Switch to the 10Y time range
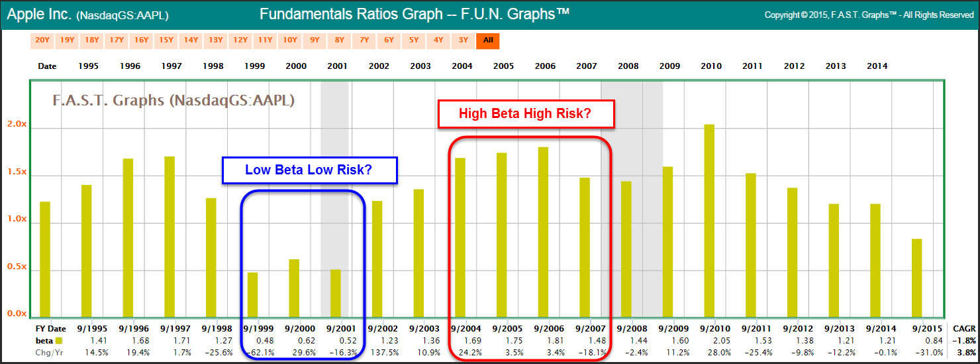Viewport: 980px width, 364px height. 290,40
